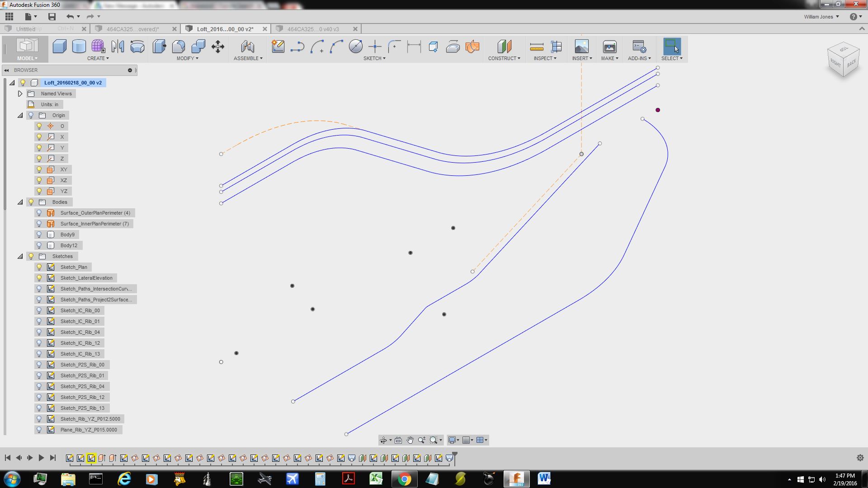
Task: Click the Joint assemble tool
Action: coord(248,47)
